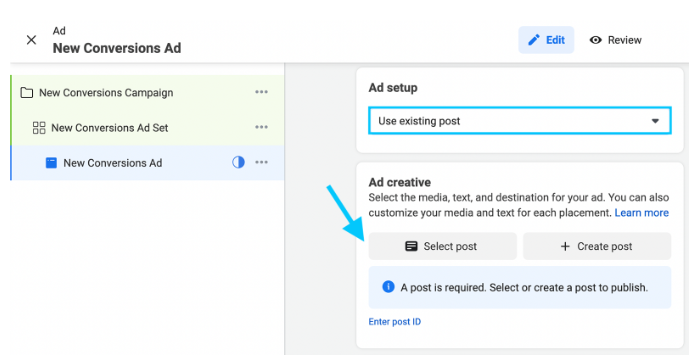Screen dimensions: 692x362
Task: Open three-dot menu for New Conversions Ad
Action: click(261, 162)
